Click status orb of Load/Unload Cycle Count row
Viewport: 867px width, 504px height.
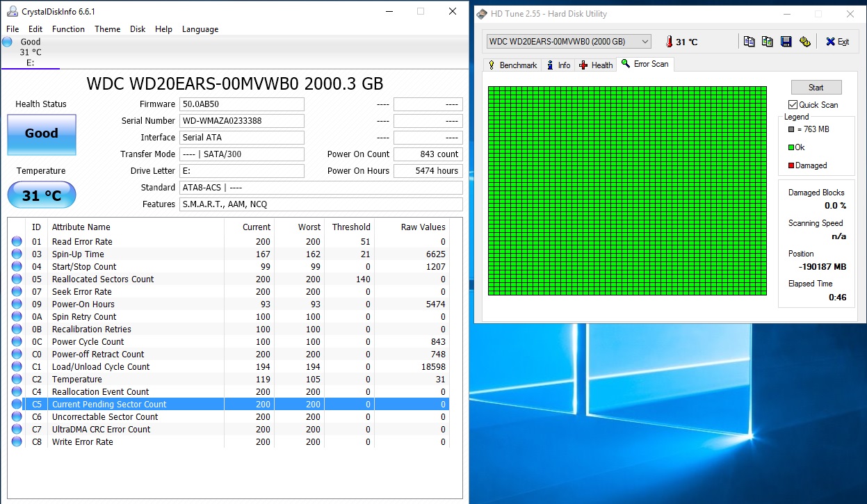click(x=17, y=367)
